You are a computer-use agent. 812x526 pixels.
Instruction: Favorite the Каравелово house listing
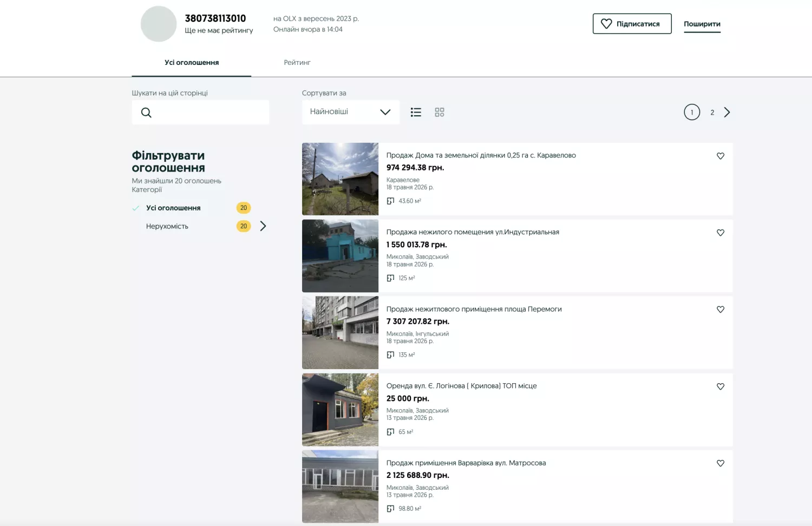(721, 156)
